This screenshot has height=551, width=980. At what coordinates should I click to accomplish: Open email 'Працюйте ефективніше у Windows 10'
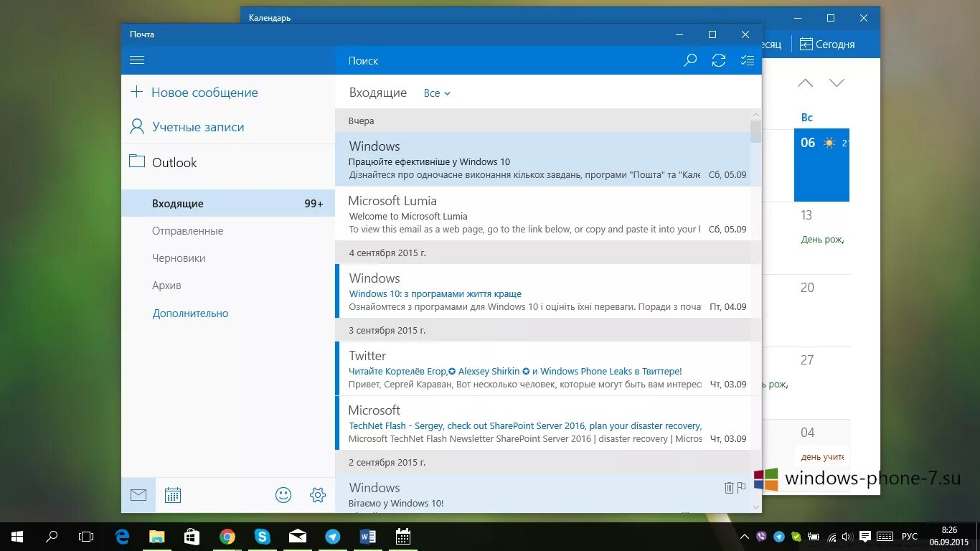pos(542,159)
